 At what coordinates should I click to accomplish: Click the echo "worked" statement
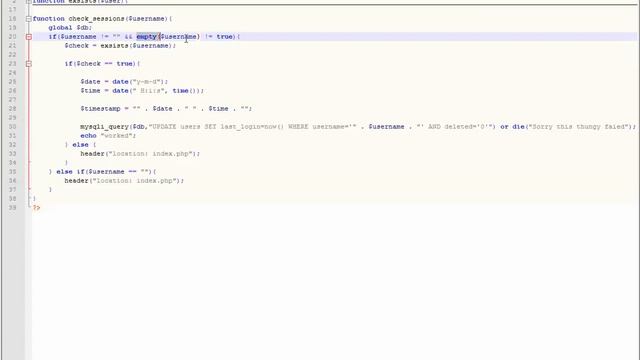point(108,136)
